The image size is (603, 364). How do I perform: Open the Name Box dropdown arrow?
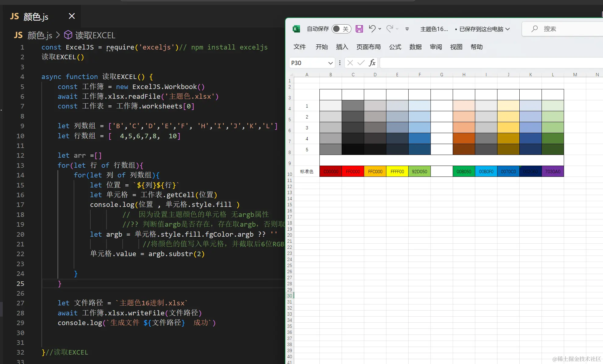tap(330, 63)
